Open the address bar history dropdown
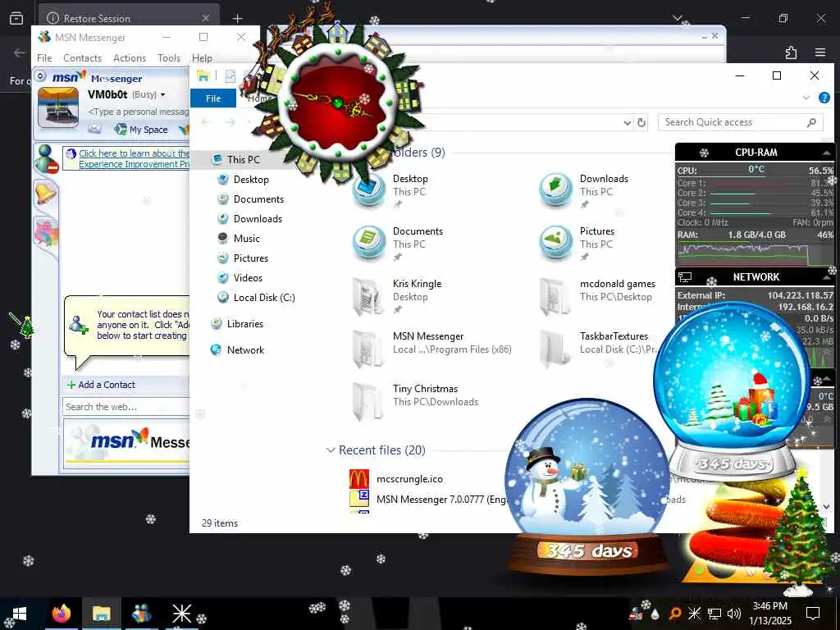This screenshot has width=840, height=630. [x=628, y=123]
